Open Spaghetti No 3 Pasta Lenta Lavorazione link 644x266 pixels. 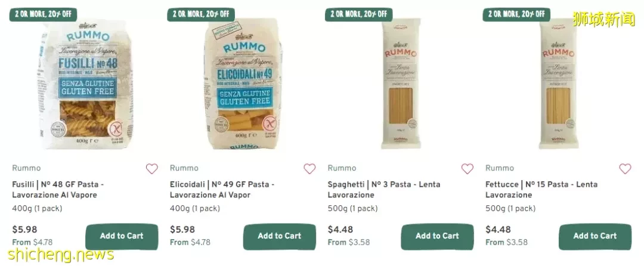(383, 190)
